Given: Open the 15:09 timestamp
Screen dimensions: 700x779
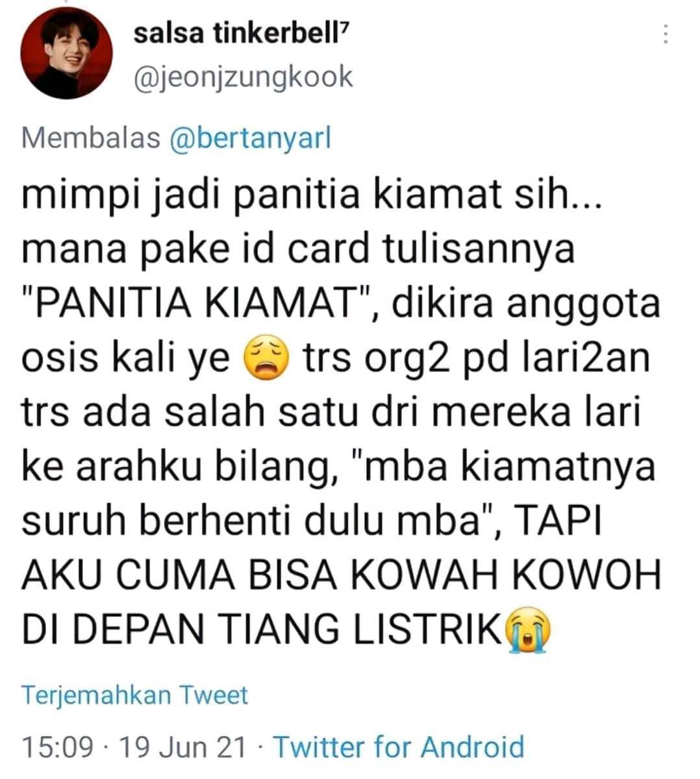Looking at the screenshot, I should (57, 747).
